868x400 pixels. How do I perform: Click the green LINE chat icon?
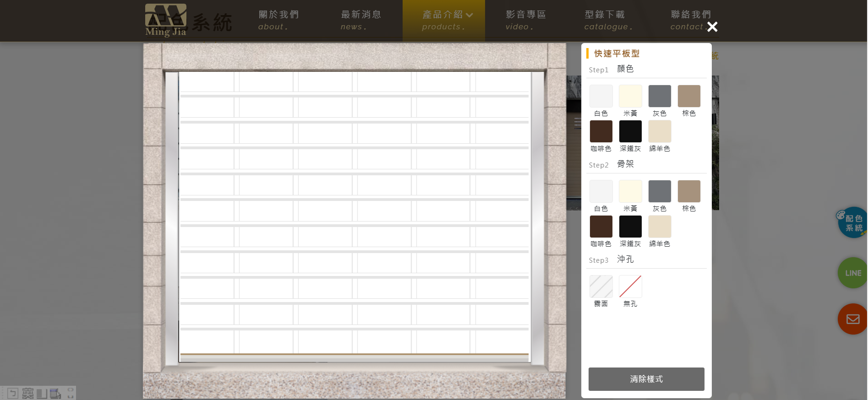click(x=852, y=273)
